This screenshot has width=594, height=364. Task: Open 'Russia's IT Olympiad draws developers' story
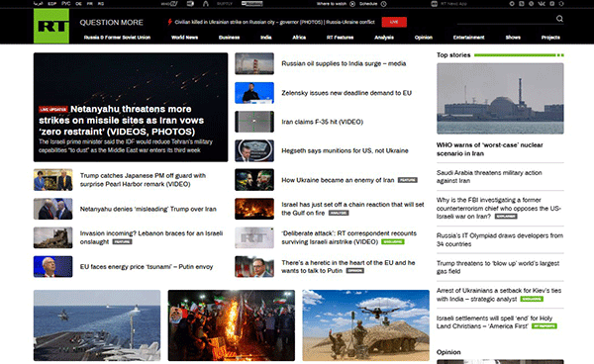pos(500,239)
